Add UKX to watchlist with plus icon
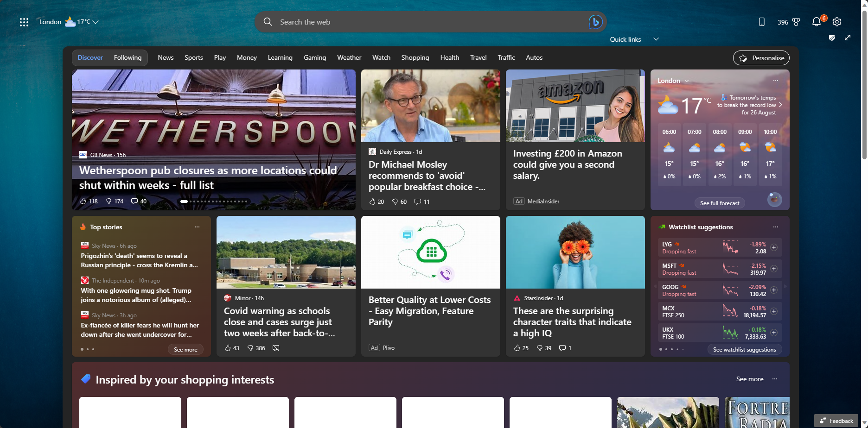 point(774,333)
